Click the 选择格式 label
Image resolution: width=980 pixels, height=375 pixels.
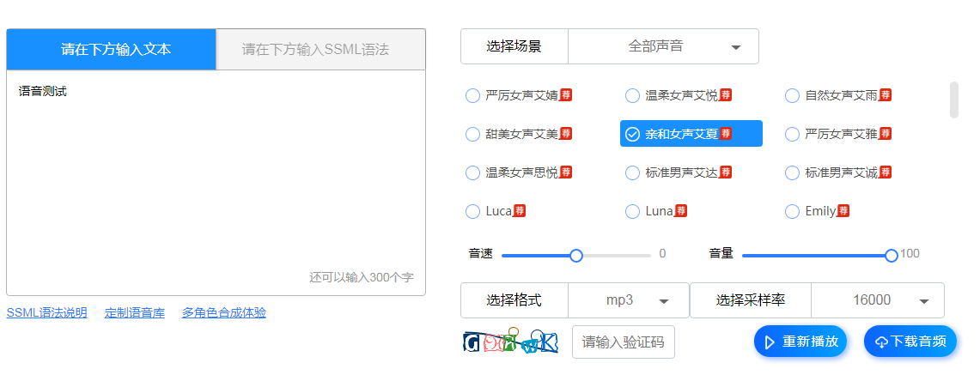pos(514,300)
